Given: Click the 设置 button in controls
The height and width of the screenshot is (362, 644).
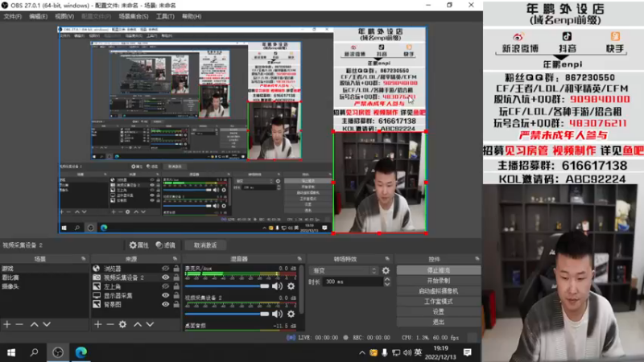Looking at the screenshot, I should [x=438, y=311].
